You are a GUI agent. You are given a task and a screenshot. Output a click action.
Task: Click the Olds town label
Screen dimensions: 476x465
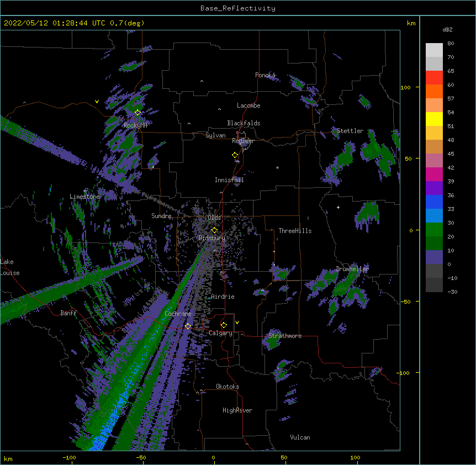pos(214,218)
